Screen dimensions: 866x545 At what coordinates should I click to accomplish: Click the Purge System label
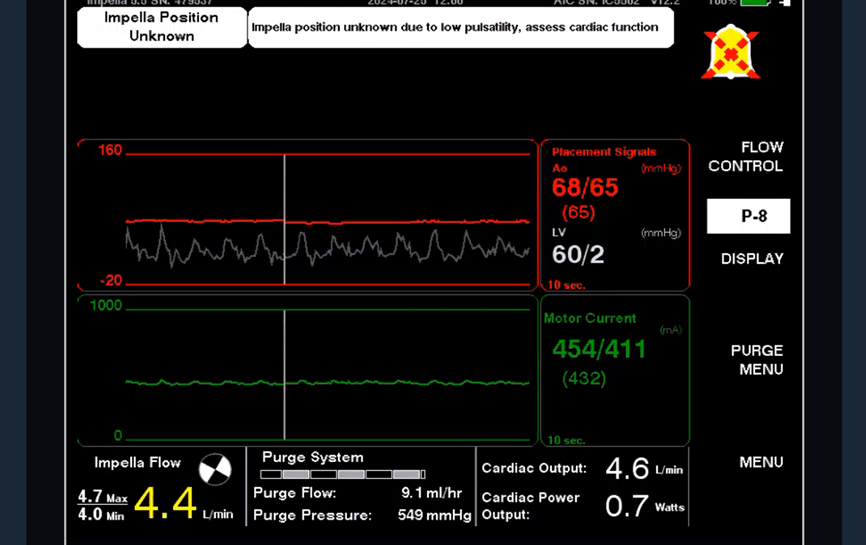313,457
